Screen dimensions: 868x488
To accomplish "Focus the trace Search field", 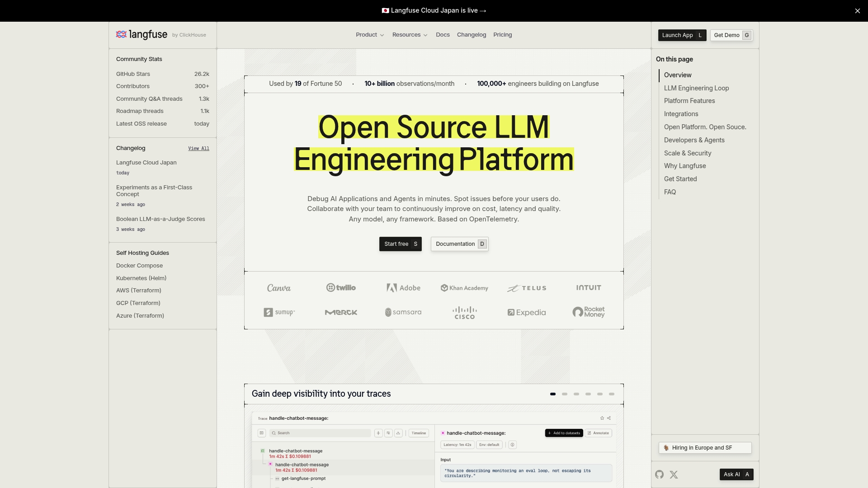I will tap(320, 433).
